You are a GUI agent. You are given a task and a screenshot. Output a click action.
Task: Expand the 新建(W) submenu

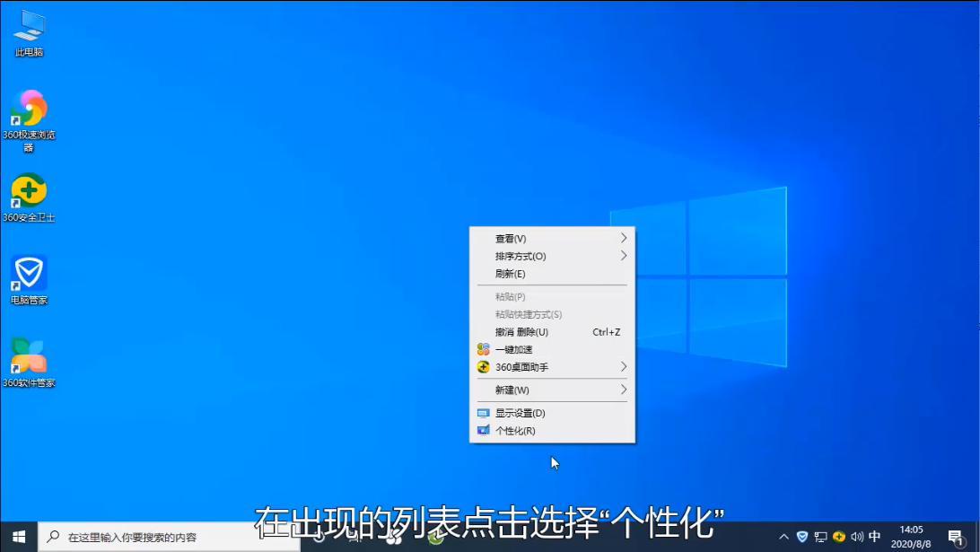[x=512, y=390]
